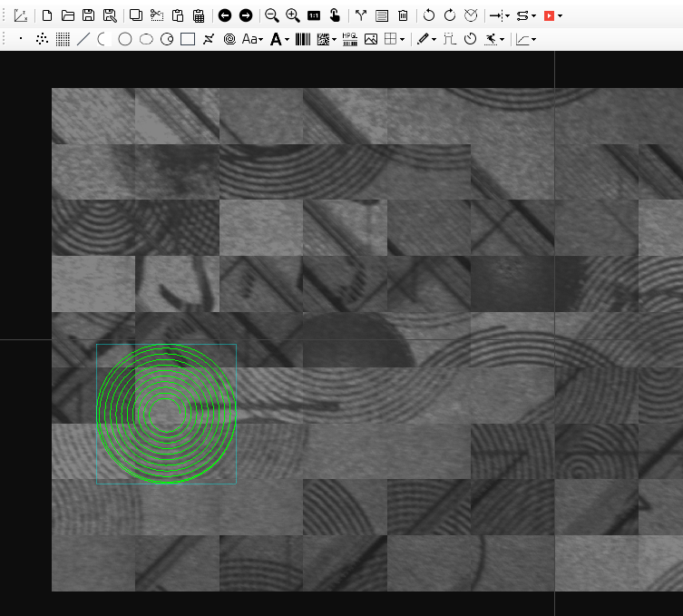
Task: Click the Delete trash can icon
Action: [x=403, y=15]
